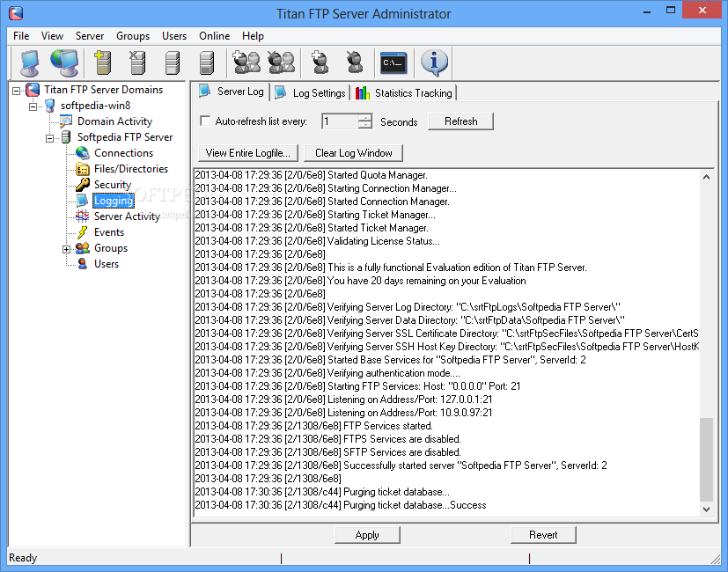Click the Events lightning bolt icon
Viewport: 728px width, 572px height.
tap(83, 232)
